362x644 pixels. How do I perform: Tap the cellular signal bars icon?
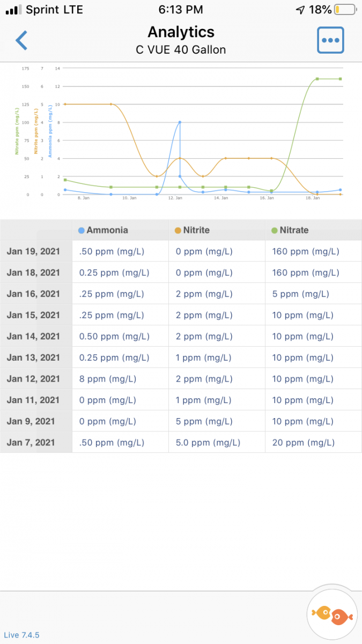point(13,10)
